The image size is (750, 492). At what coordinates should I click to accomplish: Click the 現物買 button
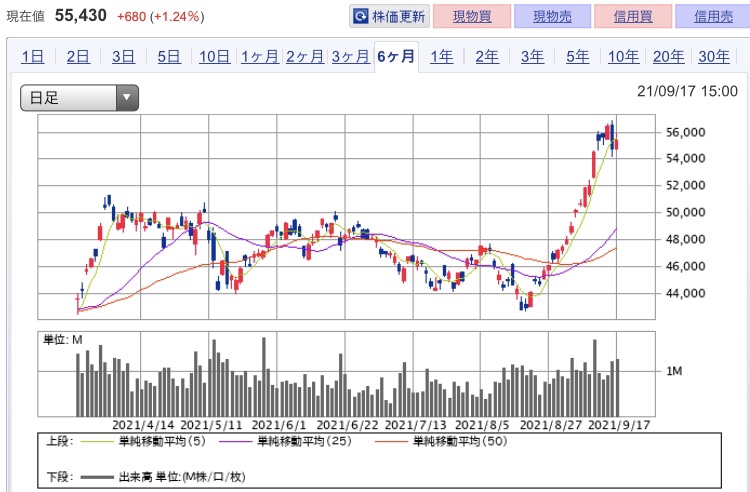pos(472,17)
